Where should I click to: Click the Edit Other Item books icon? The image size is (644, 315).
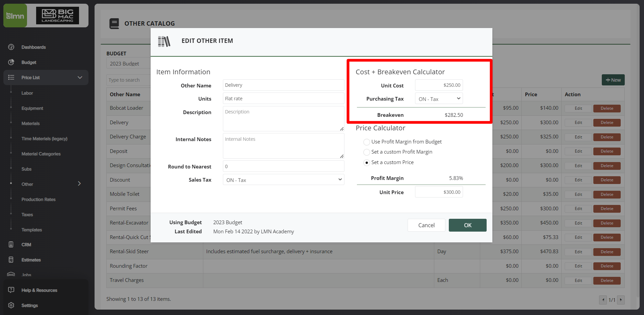point(164,42)
